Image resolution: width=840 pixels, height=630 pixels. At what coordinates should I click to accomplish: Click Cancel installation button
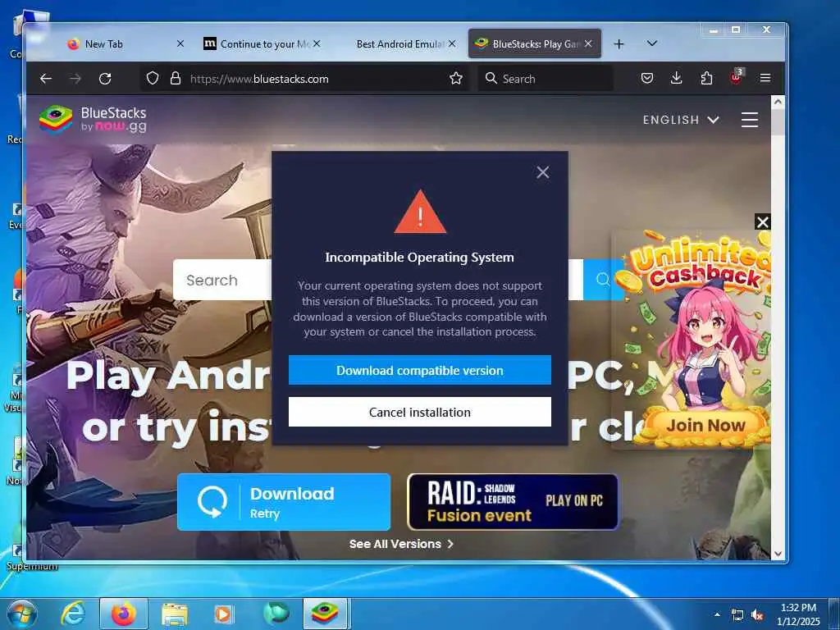419,412
